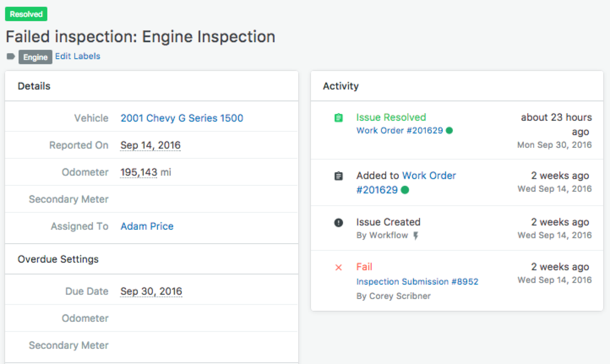Open Edit Labels link
This screenshot has width=610, height=364.
pos(78,56)
